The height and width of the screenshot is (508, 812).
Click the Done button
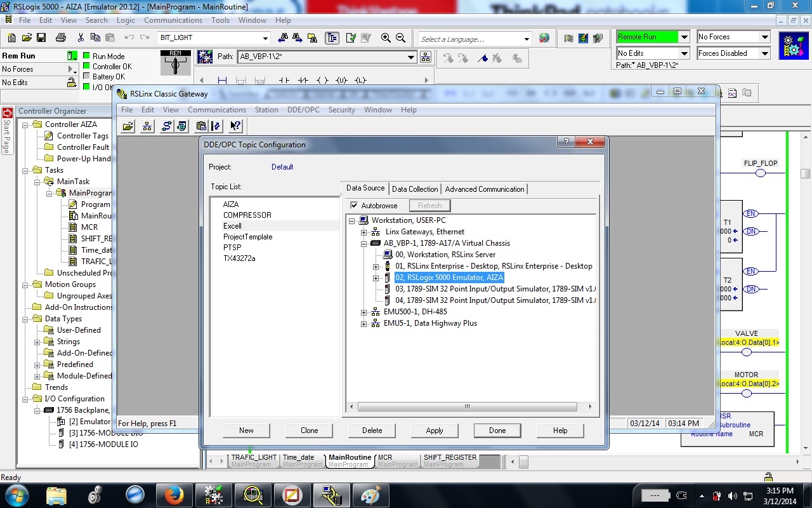coord(497,431)
